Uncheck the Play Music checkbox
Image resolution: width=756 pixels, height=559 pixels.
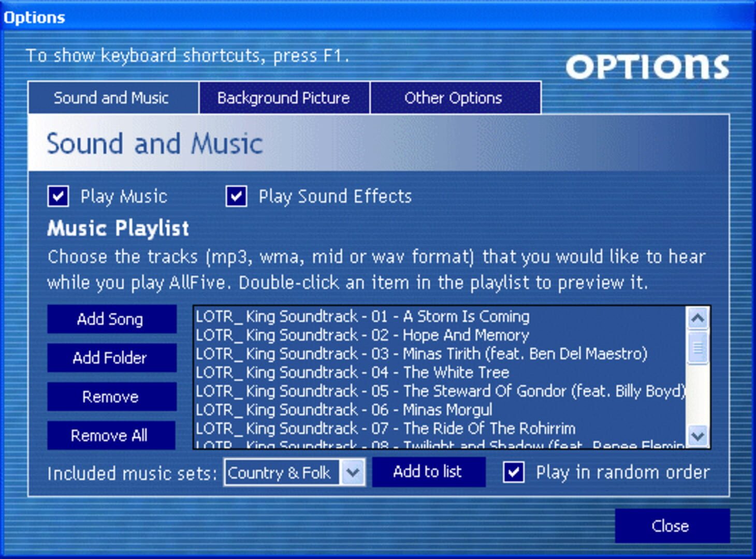pos(58,197)
